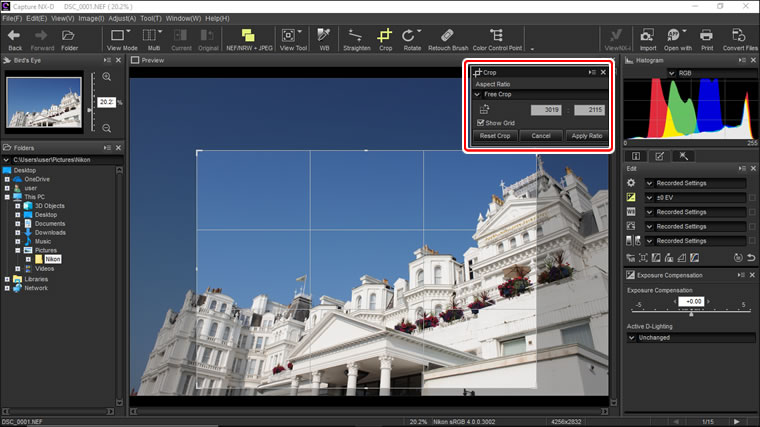Open the Image(I) menu
The image size is (760, 427).
click(x=91, y=18)
